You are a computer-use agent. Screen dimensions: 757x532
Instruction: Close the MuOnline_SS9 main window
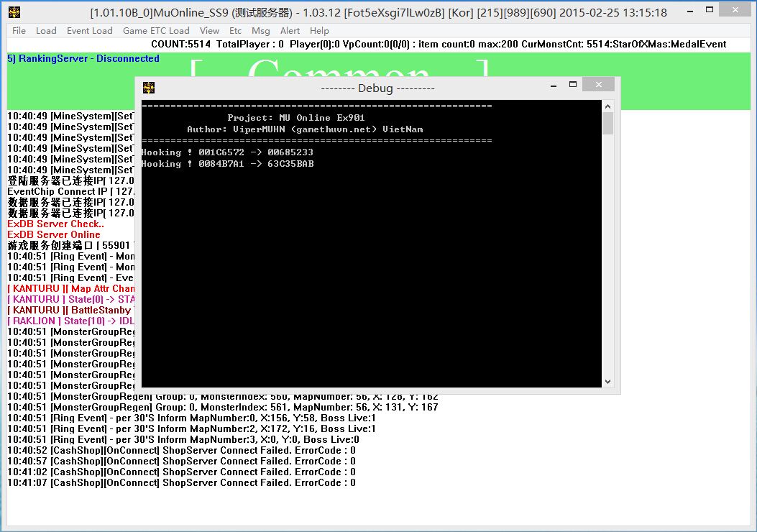735,9
